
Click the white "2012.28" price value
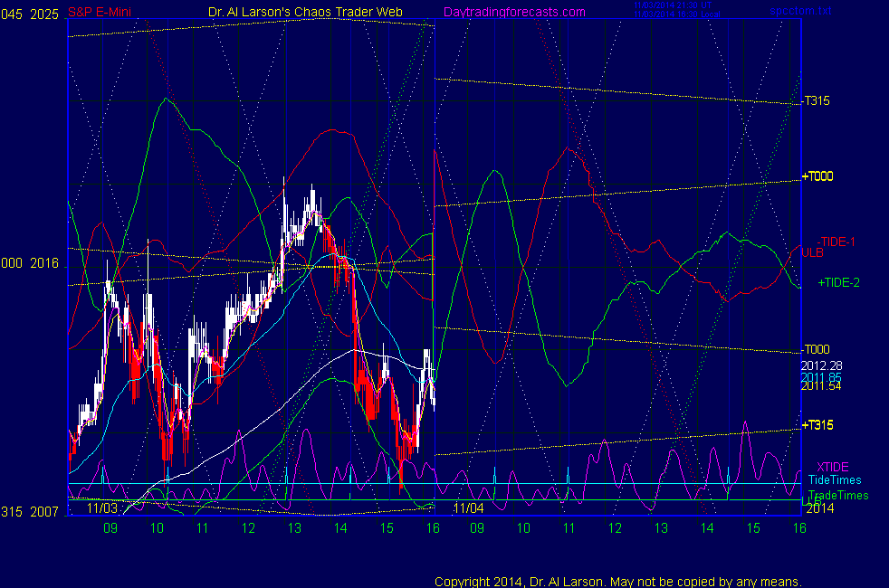[821, 366]
